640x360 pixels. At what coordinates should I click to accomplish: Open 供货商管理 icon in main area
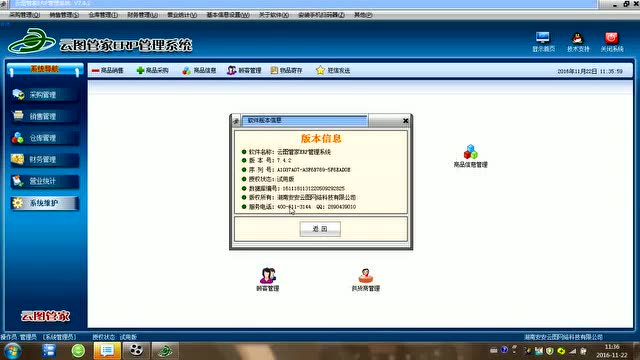tap(366, 279)
